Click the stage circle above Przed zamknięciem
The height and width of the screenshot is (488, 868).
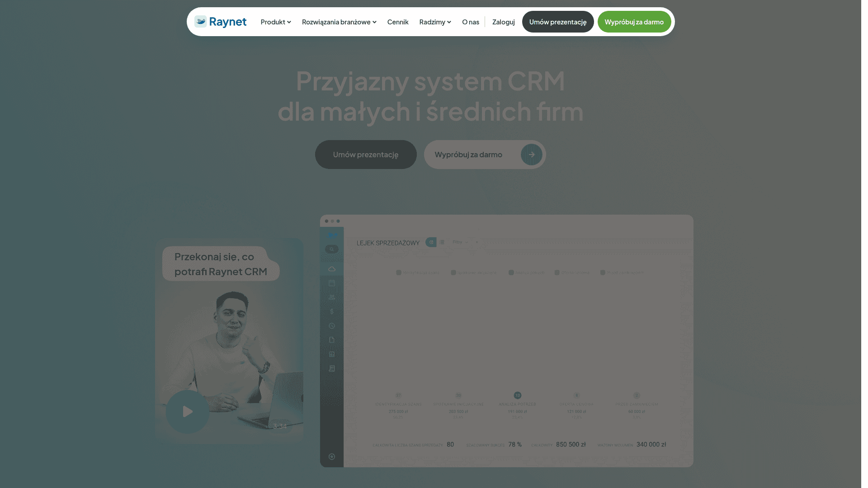point(637,395)
